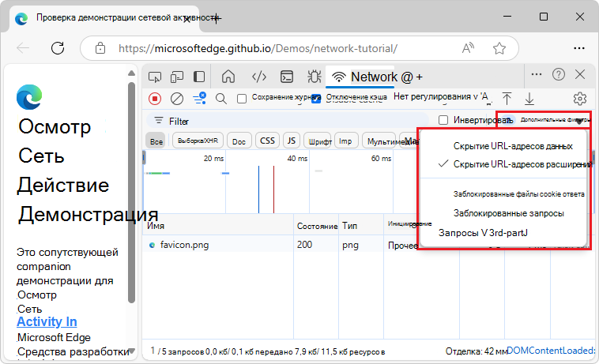Image resolution: width=599 pixels, height=364 pixels.
Task: Close the DevTools panel
Action: point(580,74)
